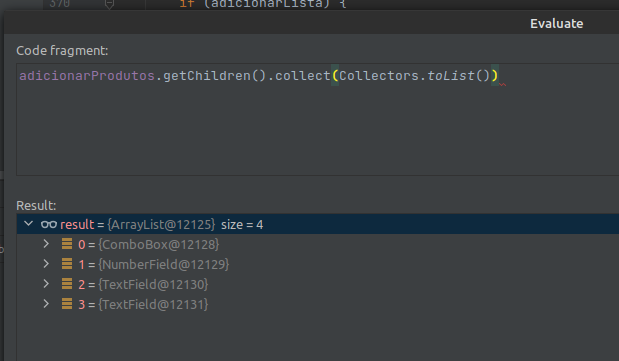
Task: Click list element icon of index 3
Action: pos(67,304)
